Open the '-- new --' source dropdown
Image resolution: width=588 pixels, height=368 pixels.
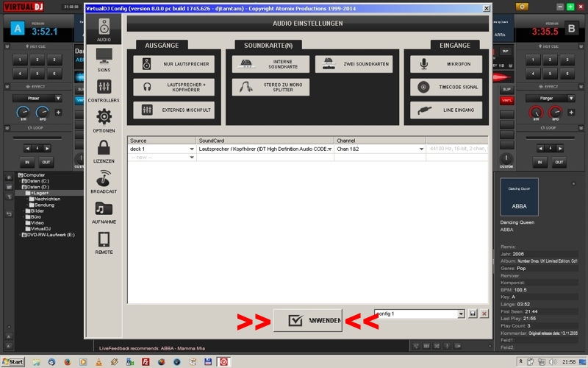(192, 158)
